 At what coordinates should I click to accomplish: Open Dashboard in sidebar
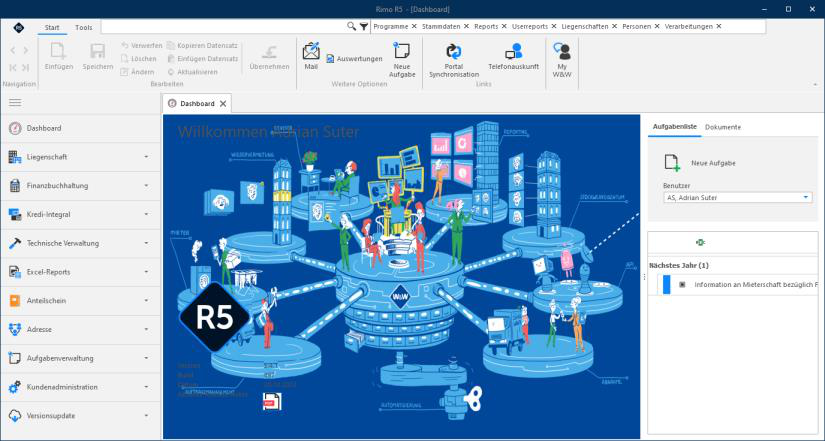pos(81,128)
